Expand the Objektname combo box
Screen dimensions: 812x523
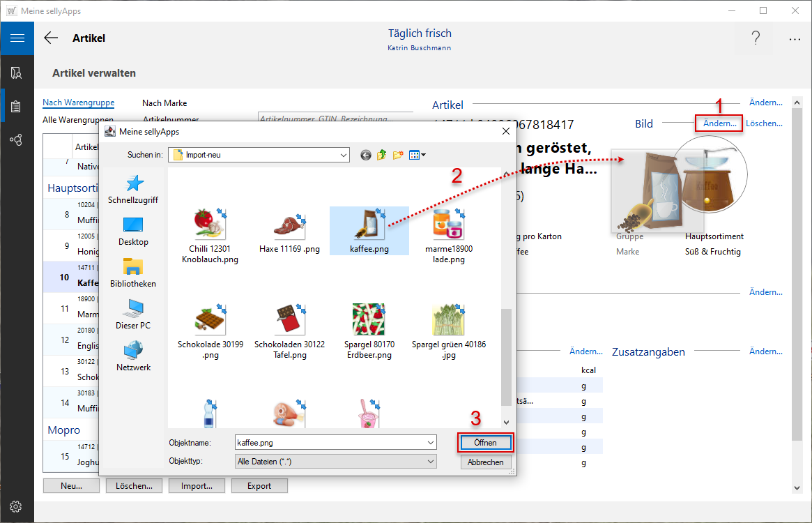coord(430,442)
